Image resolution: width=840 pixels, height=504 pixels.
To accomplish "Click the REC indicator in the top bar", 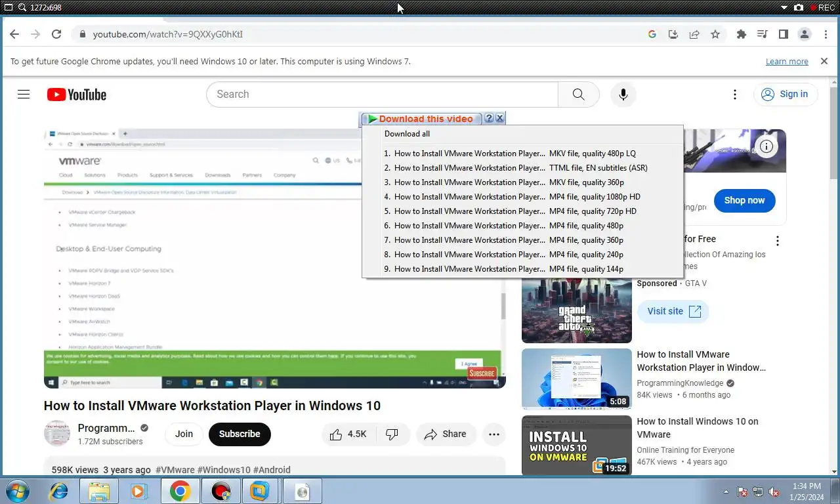I will coord(822,7).
